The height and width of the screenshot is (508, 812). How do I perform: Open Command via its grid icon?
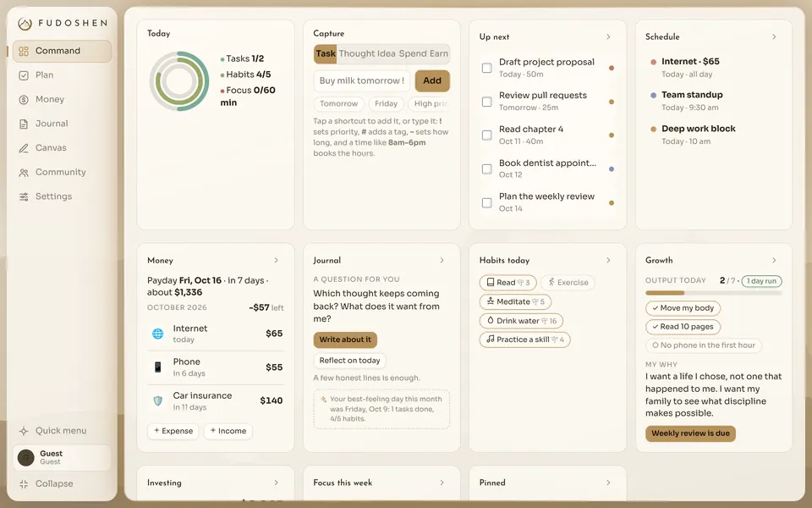[24, 51]
